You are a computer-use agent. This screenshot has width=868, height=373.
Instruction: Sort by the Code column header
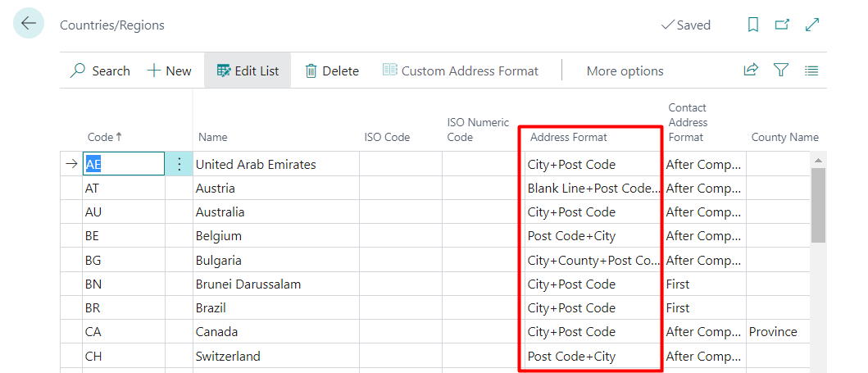104,137
